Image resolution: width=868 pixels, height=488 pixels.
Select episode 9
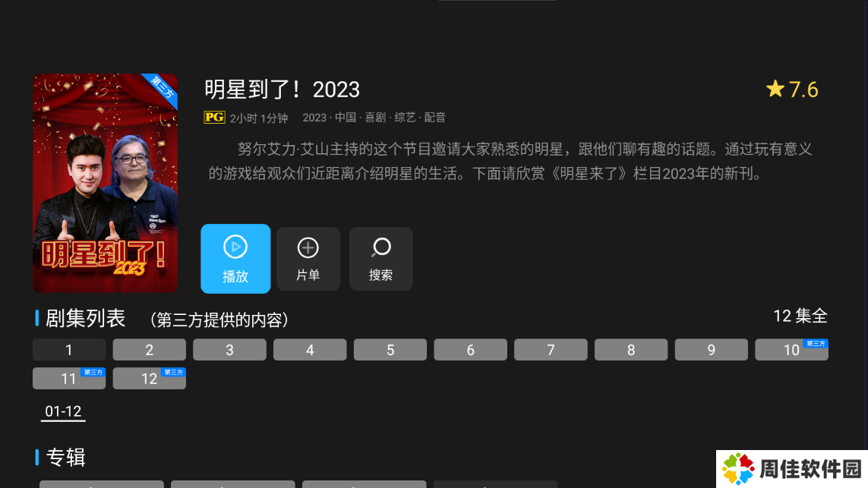(x=712, y=350)
